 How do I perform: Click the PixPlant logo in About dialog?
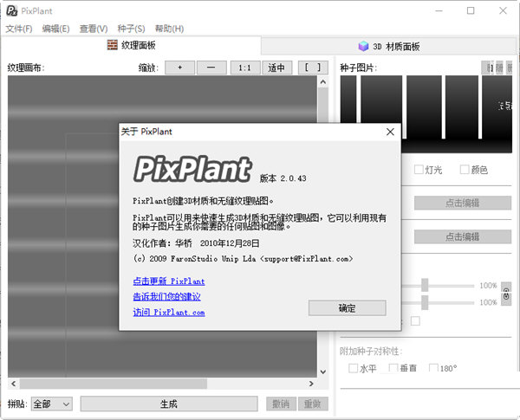coord(192,169)
